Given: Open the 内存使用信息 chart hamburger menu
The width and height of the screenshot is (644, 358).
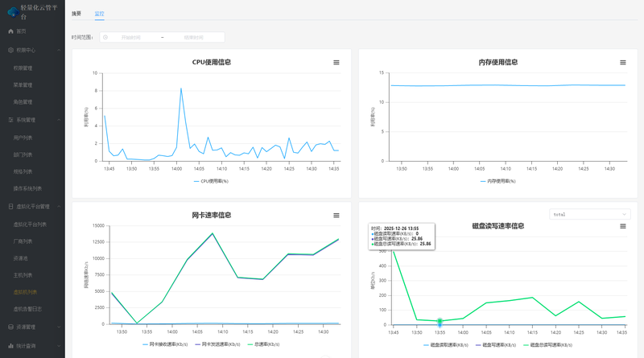Looking at the screenshot, I should [622, 63].
